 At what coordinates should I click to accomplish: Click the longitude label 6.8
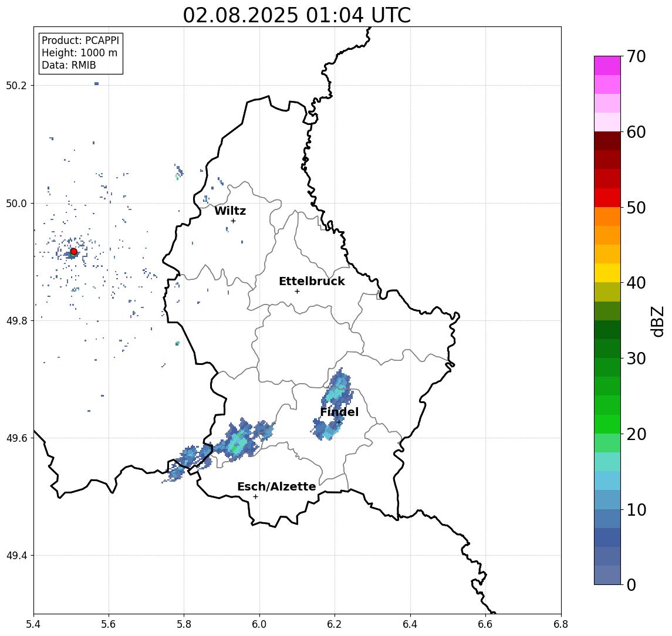point(560,624)
